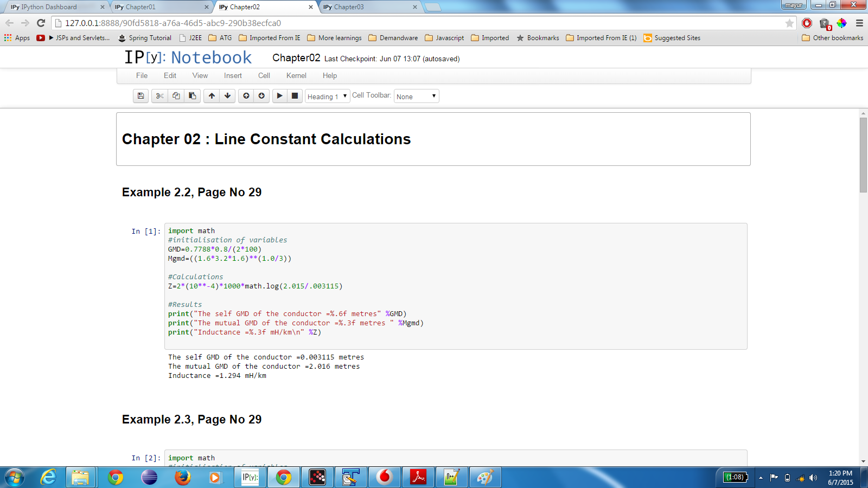Copy the selected cell using toolbar icon
The width and height of the screenshot is (868, 488).
[176, 96]
